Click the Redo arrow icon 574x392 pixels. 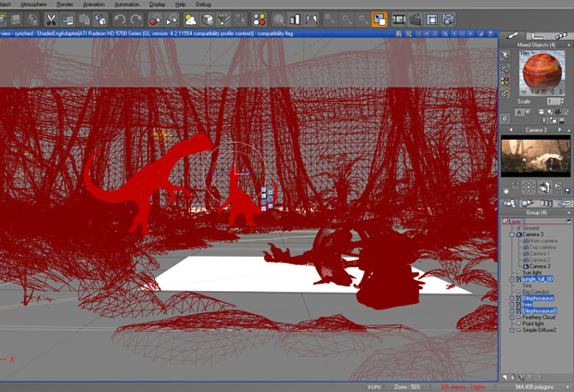pos(136,20)
